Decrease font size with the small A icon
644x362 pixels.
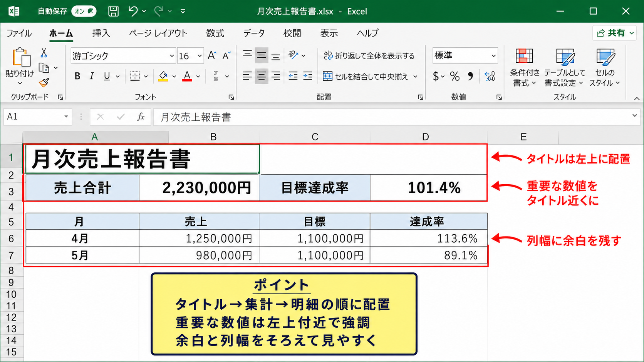(x=226, y=55)
